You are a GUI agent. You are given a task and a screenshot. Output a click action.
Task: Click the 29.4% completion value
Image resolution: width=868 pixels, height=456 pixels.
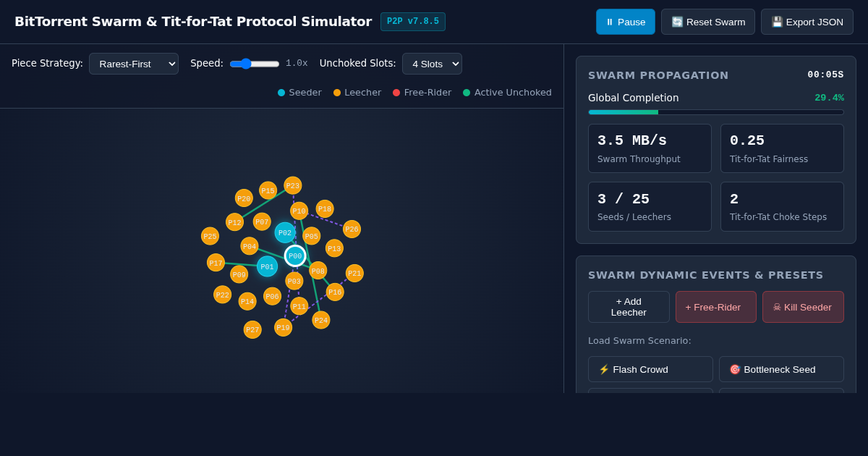pos(829,98)
